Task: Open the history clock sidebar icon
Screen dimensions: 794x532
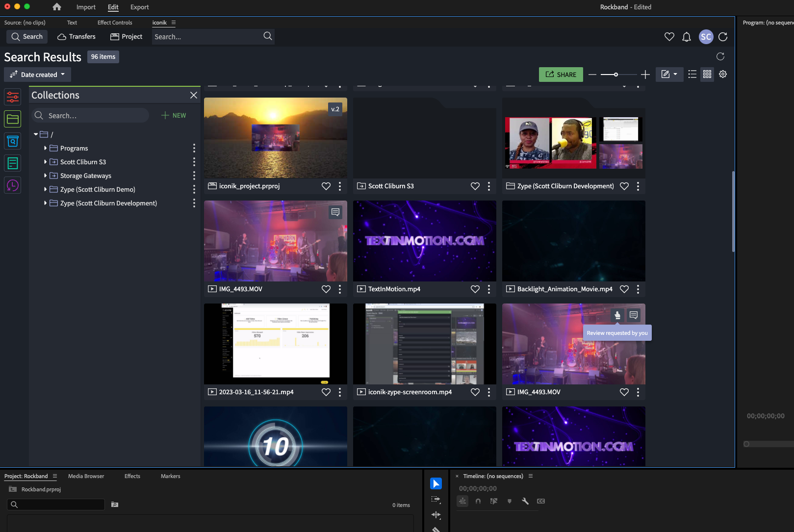Action: (13, 185)
